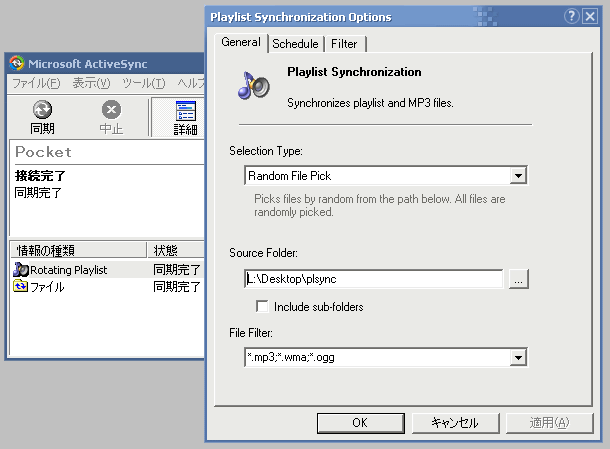Screen dimensions: 610x449
Task: Switch to the Schedule tab
Action: point(295,44)
